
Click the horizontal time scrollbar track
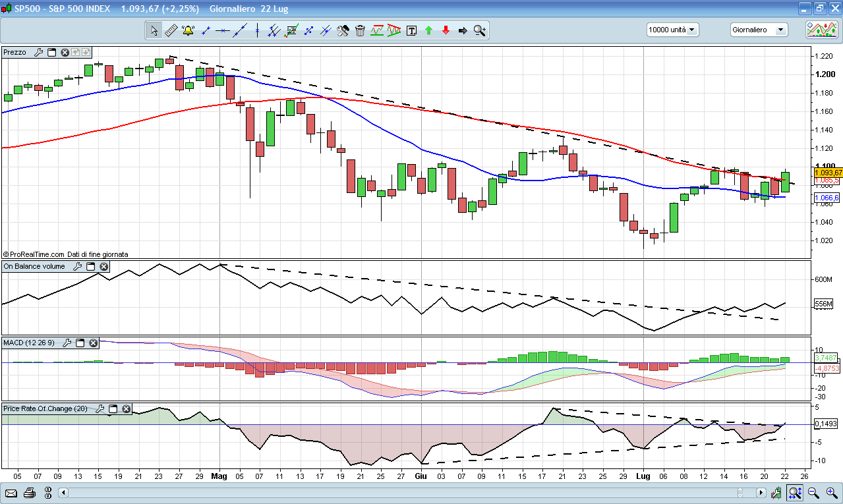click(x=395, y=493)
